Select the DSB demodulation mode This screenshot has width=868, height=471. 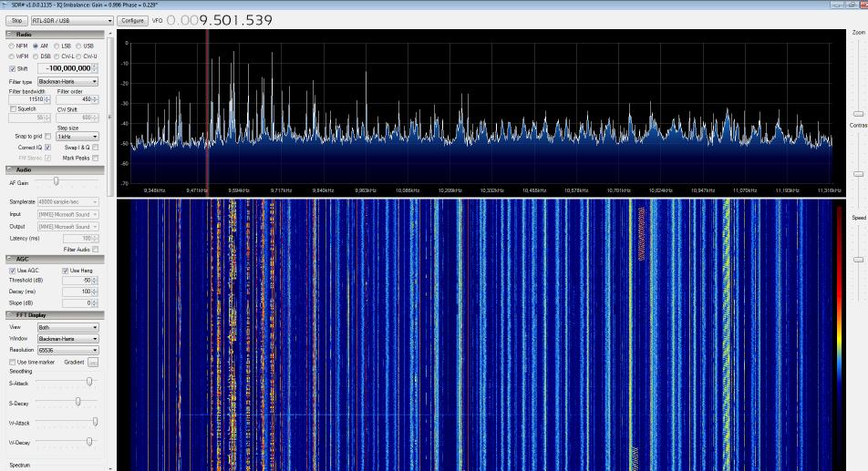(36, 56)
